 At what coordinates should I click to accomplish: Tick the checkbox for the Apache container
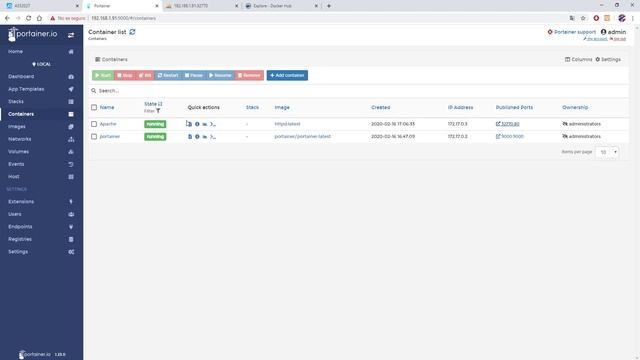94,124
